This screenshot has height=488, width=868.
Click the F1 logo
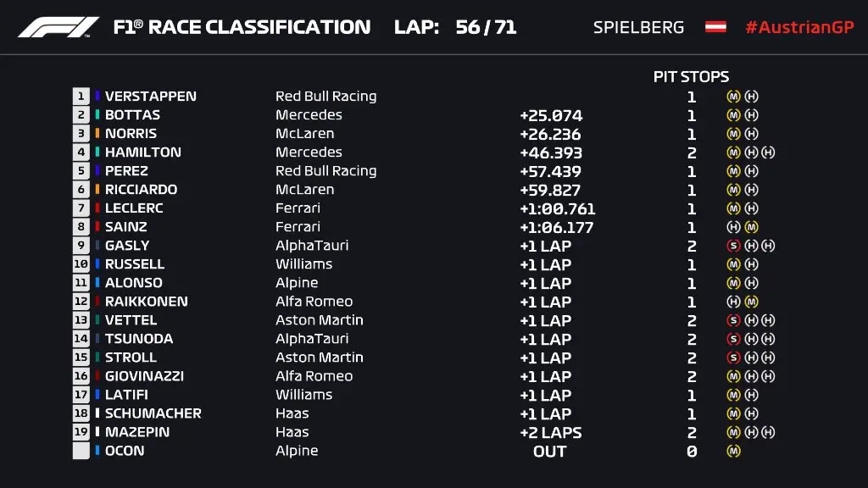coord(58,27)
